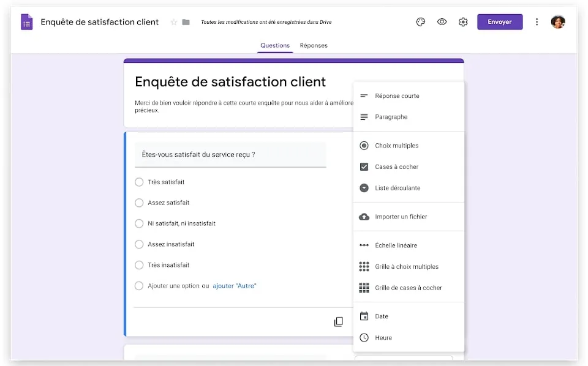The image size is (588, 366).
Task: Choose Importer un fichier option
Action: pyautogui.click(x=409, y=217)
